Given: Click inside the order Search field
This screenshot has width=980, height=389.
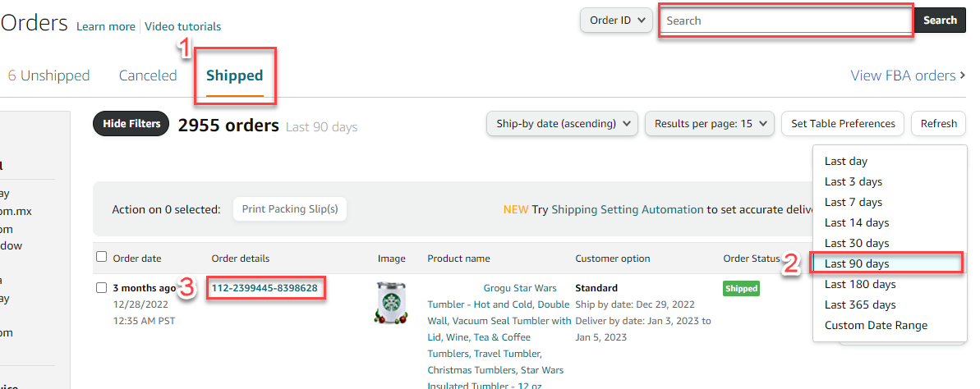Looking at the screenshot, I should coord(786,21).
